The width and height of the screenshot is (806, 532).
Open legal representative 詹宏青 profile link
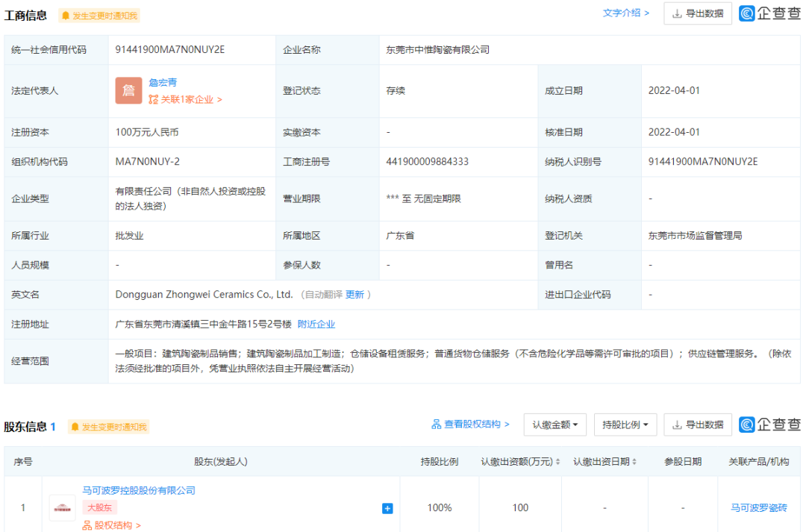click(163, 82)
